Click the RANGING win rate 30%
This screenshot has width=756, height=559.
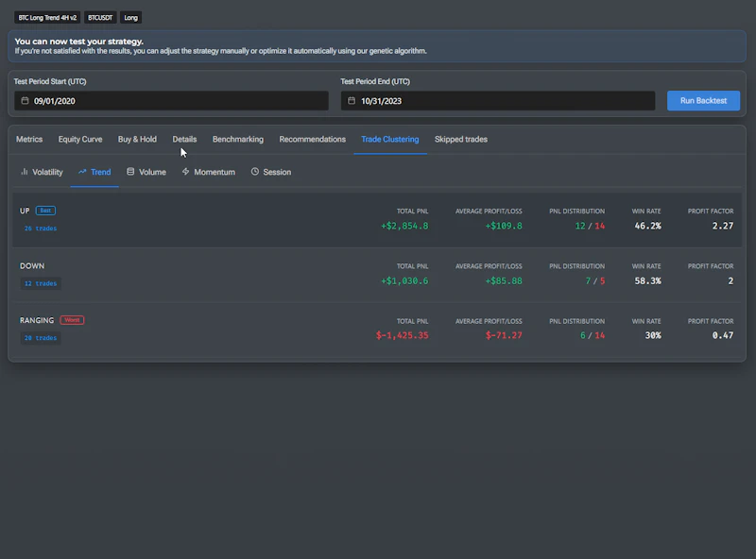coord(653,335)
